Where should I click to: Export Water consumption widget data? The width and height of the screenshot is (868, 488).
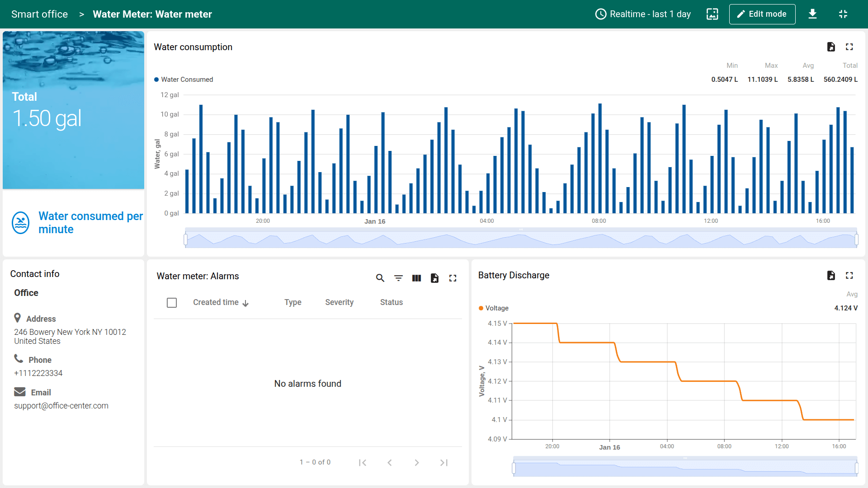[x=831, y=47]
